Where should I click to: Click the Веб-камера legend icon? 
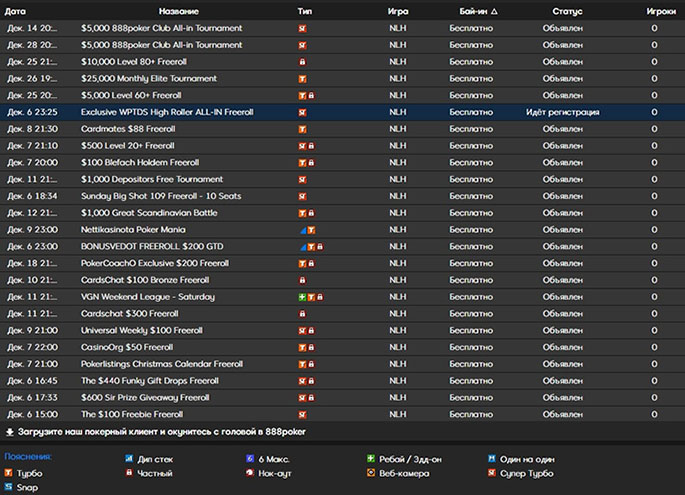(x=371, y=472)
